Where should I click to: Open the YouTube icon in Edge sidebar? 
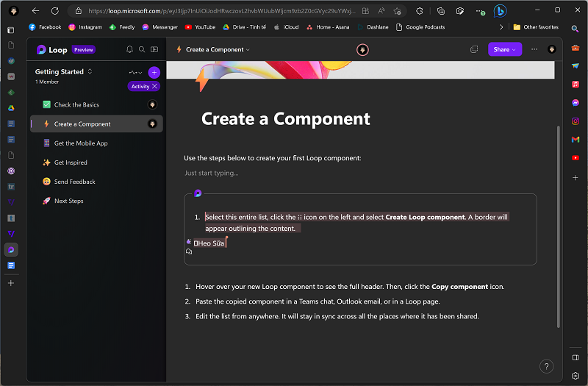click(x=576, y=158)
